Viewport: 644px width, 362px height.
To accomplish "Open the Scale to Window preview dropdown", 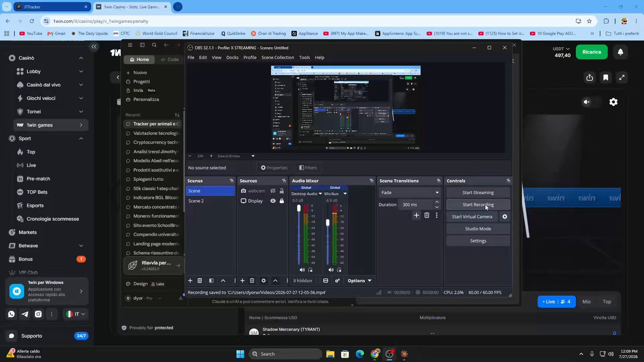I will click(236, 156).
